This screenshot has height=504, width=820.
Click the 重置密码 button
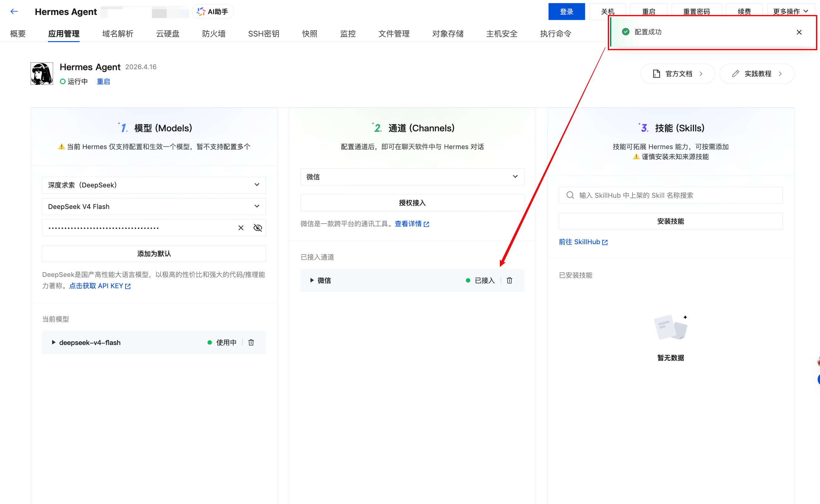coord(696,12)
